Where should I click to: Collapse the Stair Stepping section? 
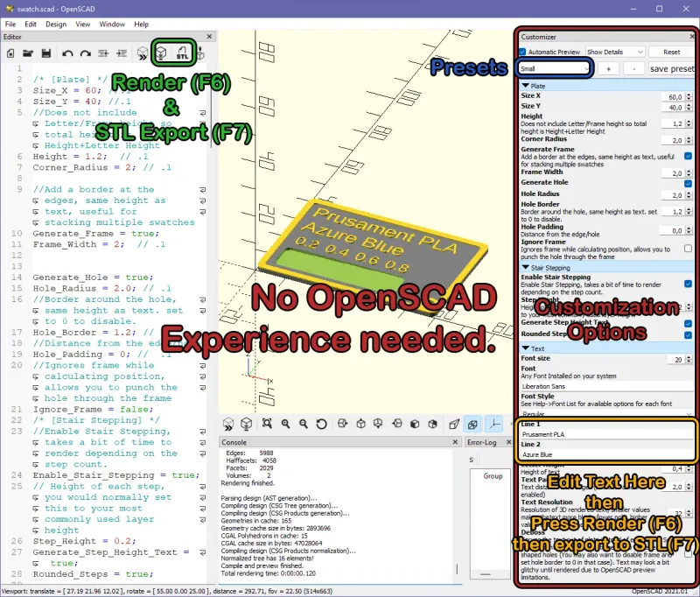(x=526, y=268)
